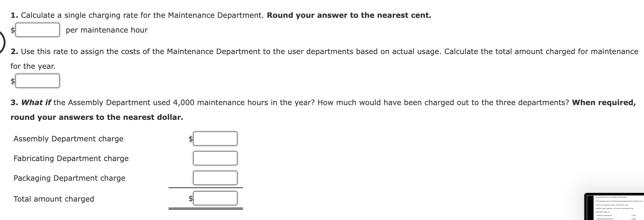
Task: Click the total yearly maintenance charge input
Action: [38, 81]
